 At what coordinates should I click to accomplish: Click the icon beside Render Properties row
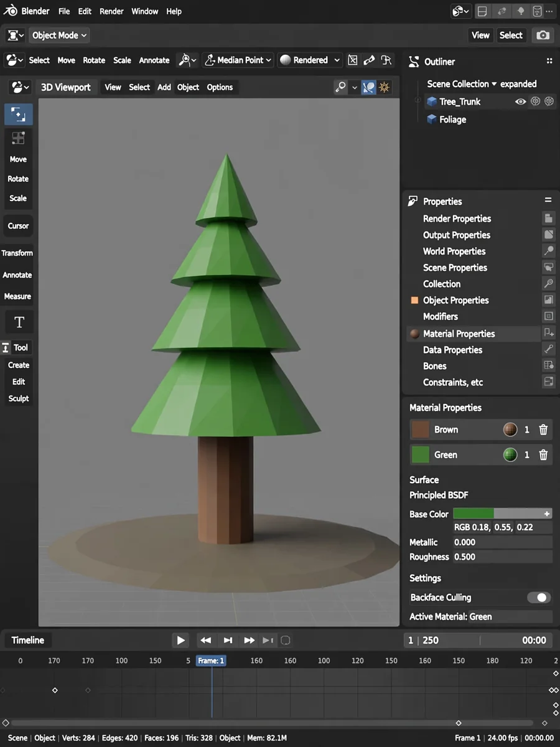[x=548, y=218]
